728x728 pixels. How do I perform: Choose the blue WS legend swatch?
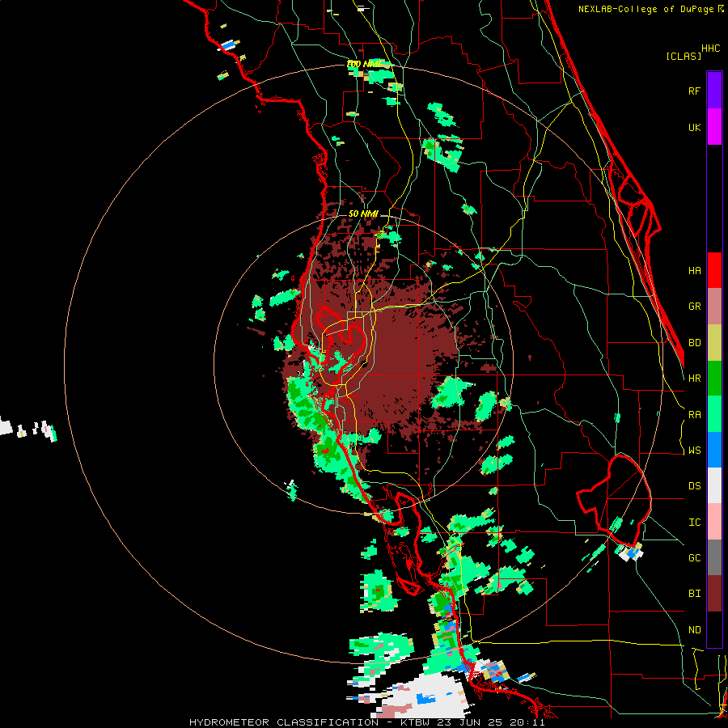[x=714, y=450]
